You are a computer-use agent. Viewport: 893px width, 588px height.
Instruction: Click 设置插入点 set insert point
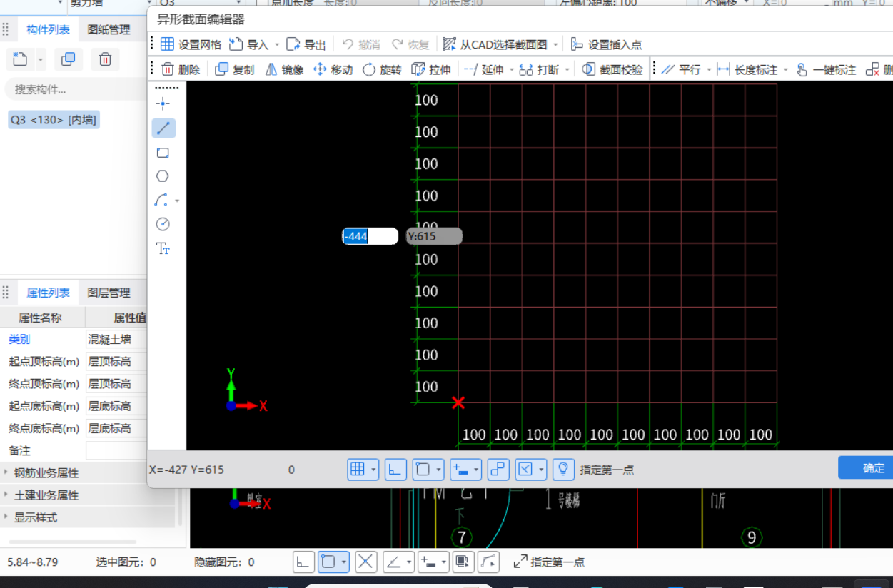[606, 44]
